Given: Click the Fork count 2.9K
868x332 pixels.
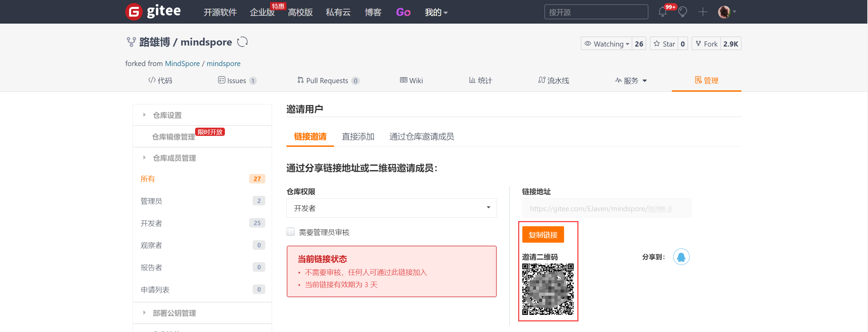Looking at the screenshot, I should (731, 43).
